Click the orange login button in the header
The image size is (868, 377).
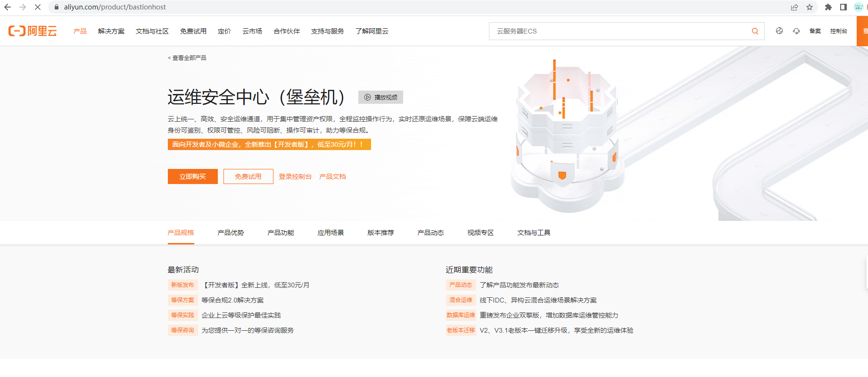coord(862,31)
